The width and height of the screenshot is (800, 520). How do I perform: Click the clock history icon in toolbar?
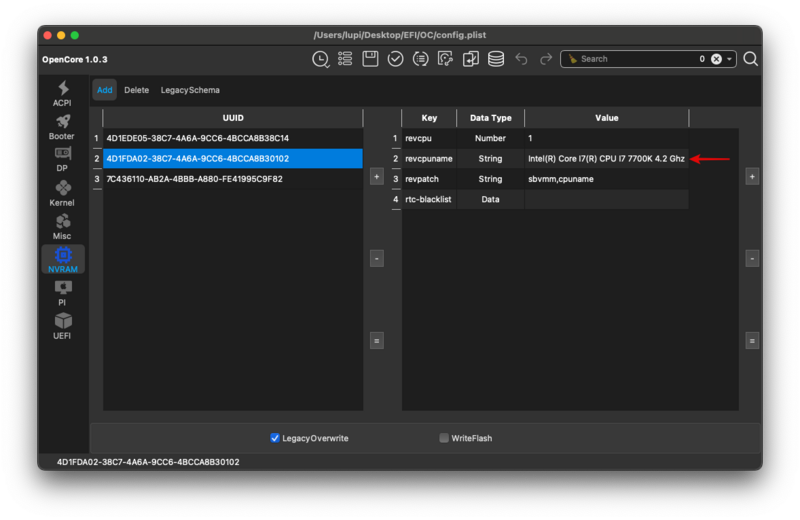pyautogui.click(x=320, y=59)
